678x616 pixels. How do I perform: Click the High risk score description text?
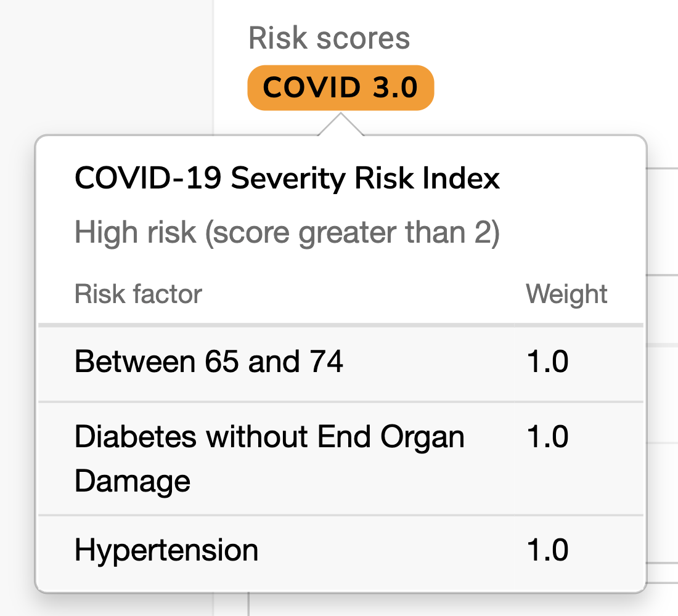287,232
